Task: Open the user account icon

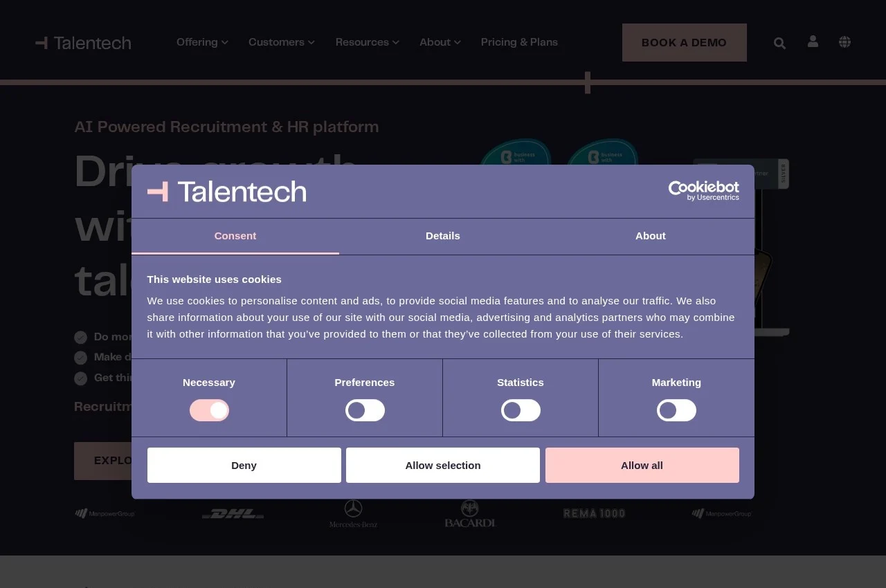Action: tap(813, 42)
